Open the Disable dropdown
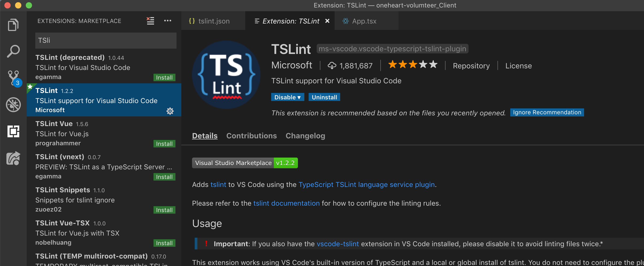This screenshot has width=644, height=266. pyautogui.click(x=288, y=97)
